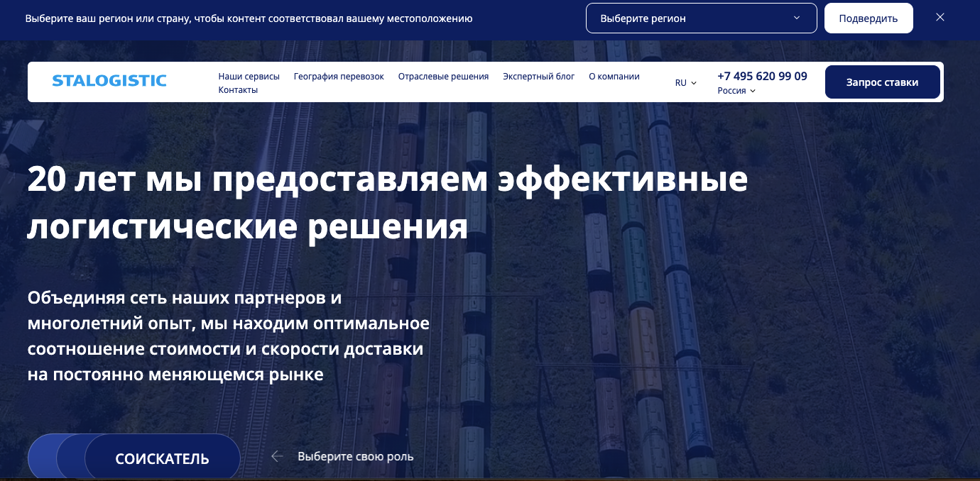Open the 'Контакты' page
Screen dimensions: 980x481
[x=238, y=90]
